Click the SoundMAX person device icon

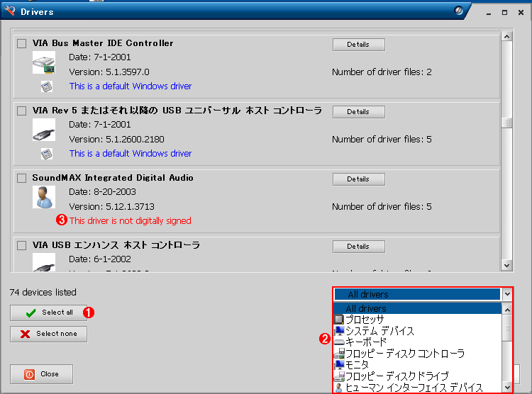(44, 197)
